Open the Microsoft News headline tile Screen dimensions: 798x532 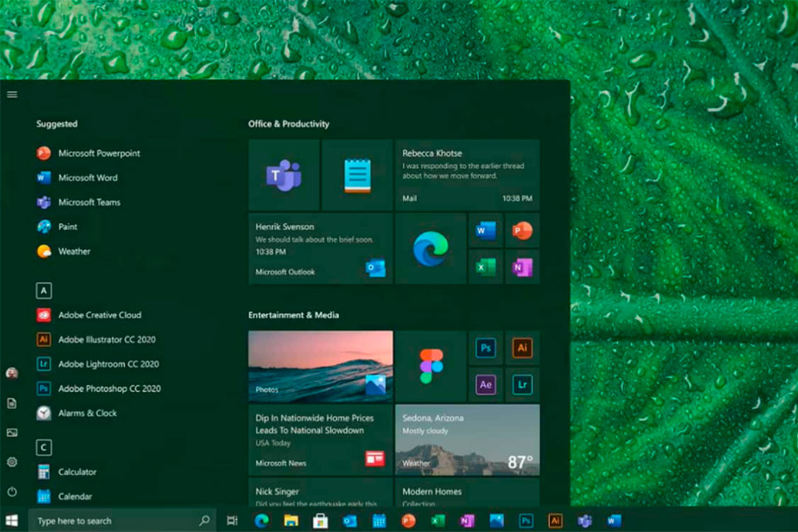tap(321, 440)
